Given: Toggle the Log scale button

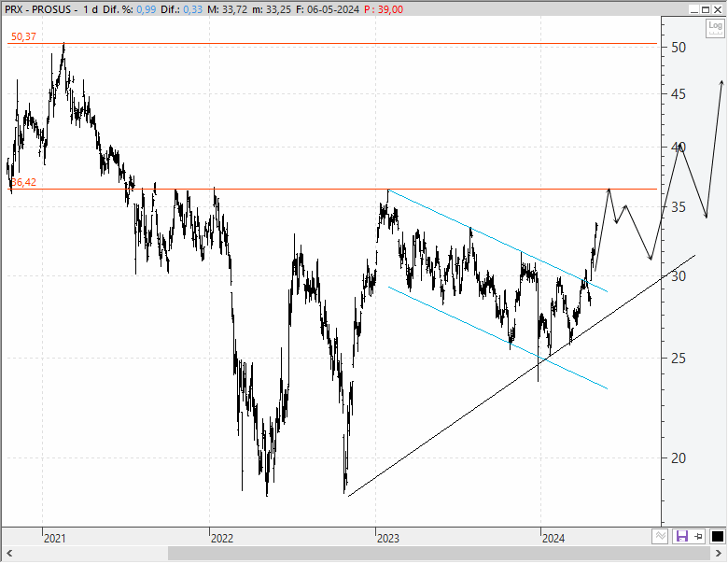Looking at the screenshot, I should 715,28.
